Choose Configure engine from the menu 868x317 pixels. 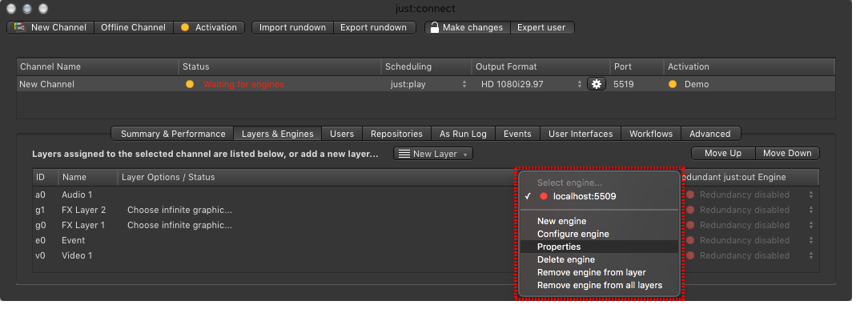pos(600,234)
